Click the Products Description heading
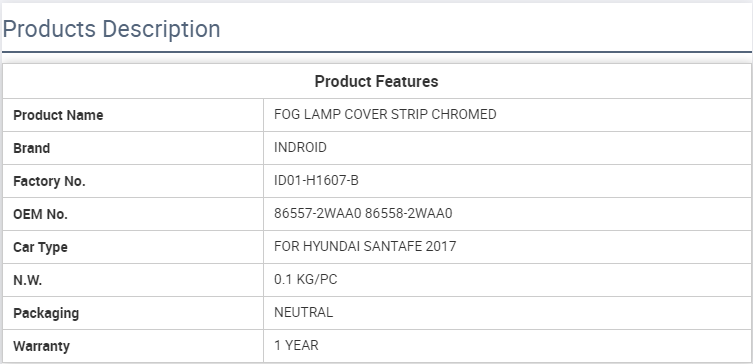Viewport: 753px width, 364px height. click(111, 29)
